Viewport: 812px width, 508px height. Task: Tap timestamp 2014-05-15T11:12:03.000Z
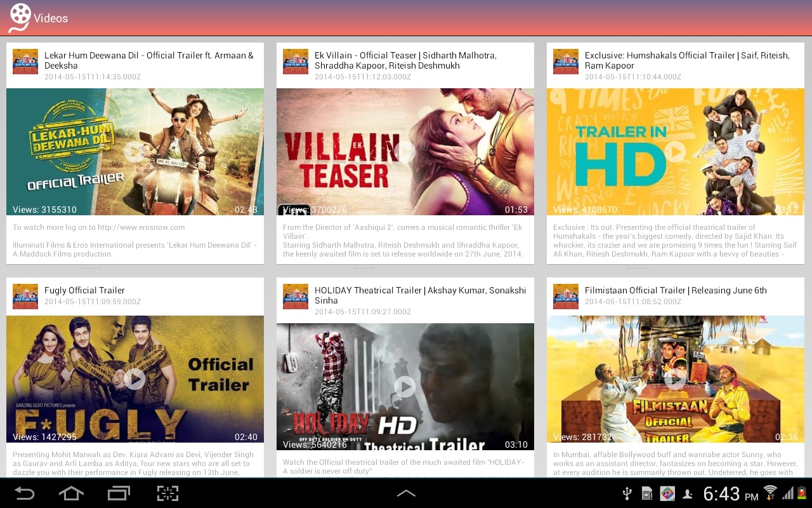click(363, 77)
